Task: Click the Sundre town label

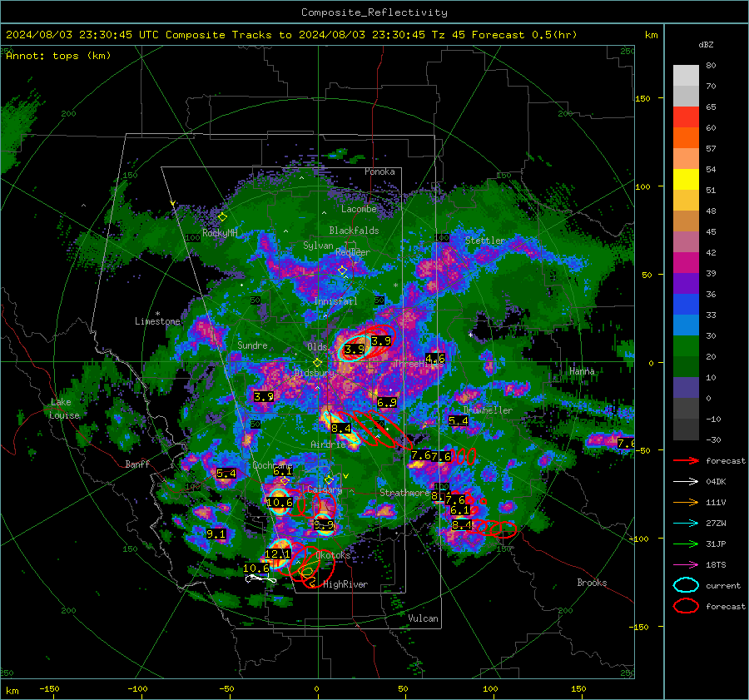Action: [252, 345]
